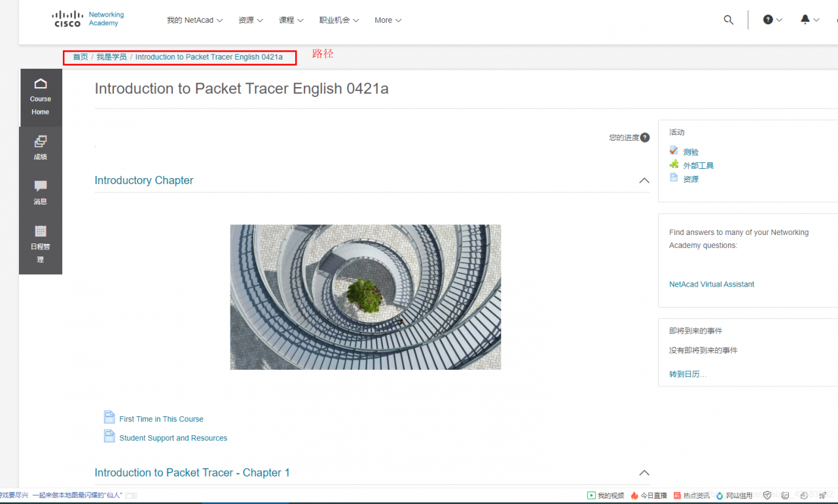Click the 您的进度 progress label
Screen dimensions: 838x504
coord(624,137)
